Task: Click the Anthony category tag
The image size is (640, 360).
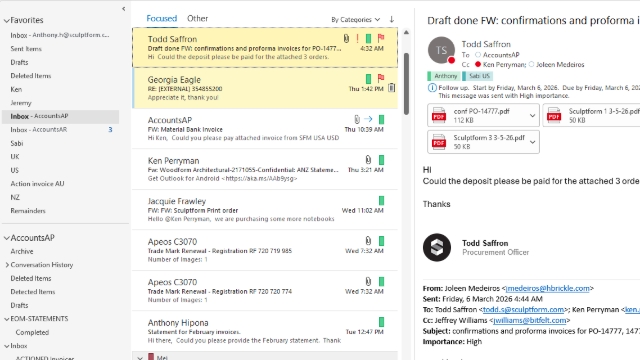Action: point(443,76)
